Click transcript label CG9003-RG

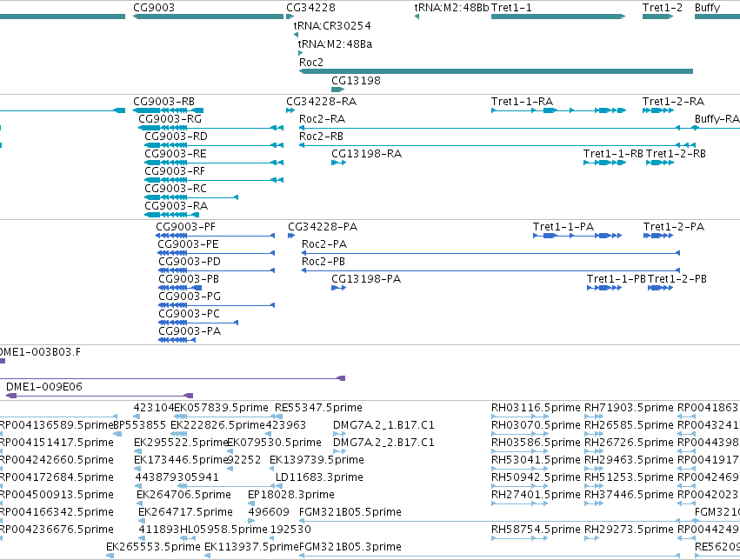170,119
